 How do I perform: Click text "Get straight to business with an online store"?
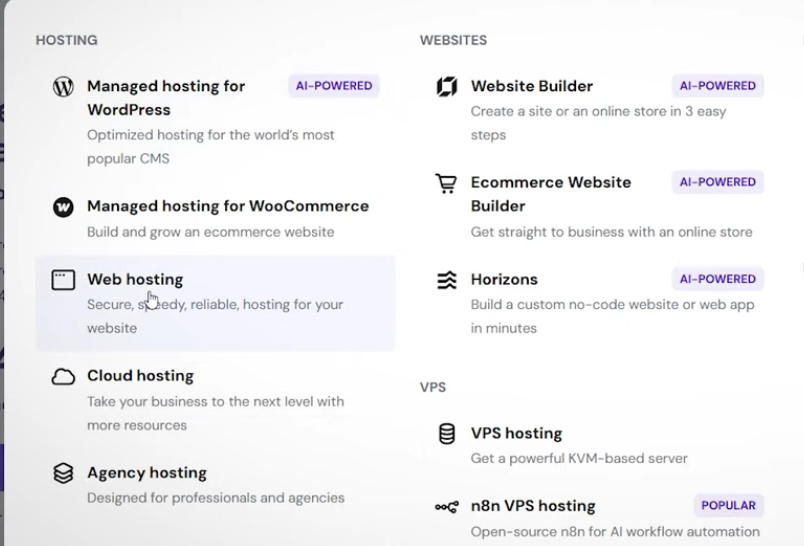click(x=611, y=232)
